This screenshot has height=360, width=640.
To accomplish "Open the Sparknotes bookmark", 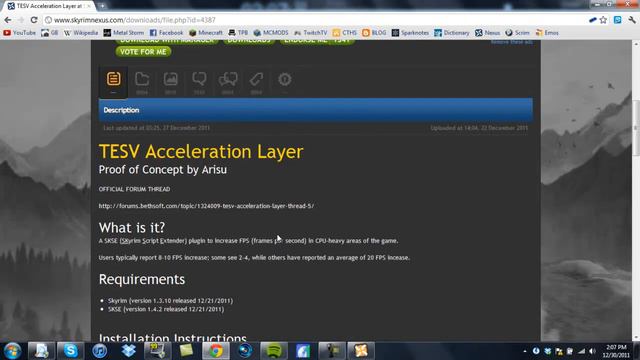I will point(410,33).
